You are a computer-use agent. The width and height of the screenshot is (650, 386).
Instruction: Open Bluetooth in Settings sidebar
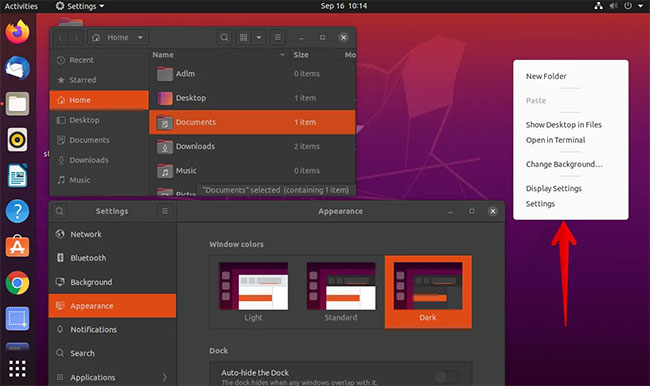(x=112, y=258)
